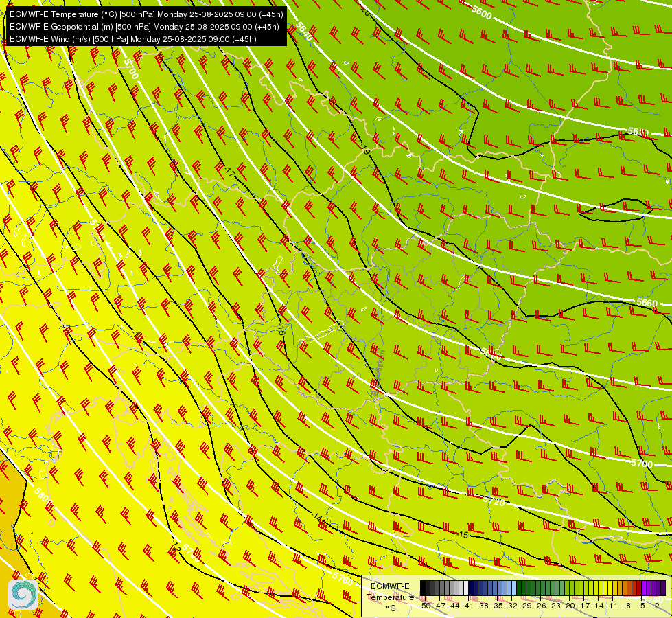Click the '5720' geopotential contour label

coord(494,500)
